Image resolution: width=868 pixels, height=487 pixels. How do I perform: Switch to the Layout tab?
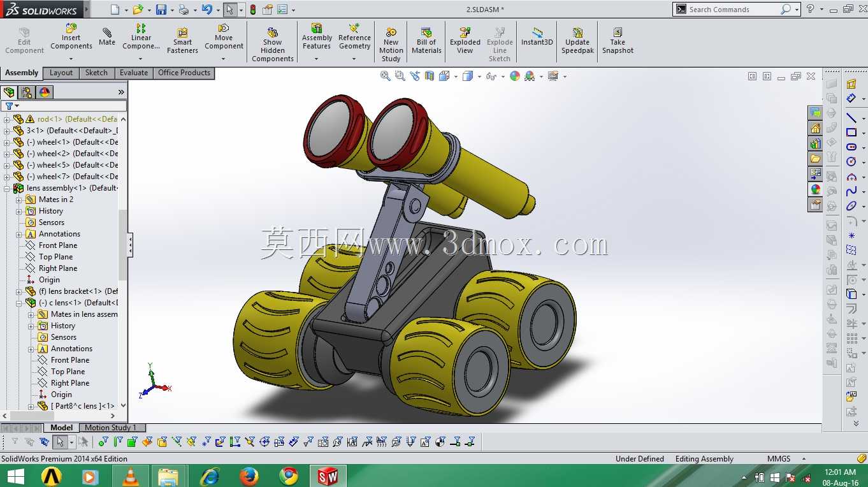pyautogui.click(x=61, y=73)
